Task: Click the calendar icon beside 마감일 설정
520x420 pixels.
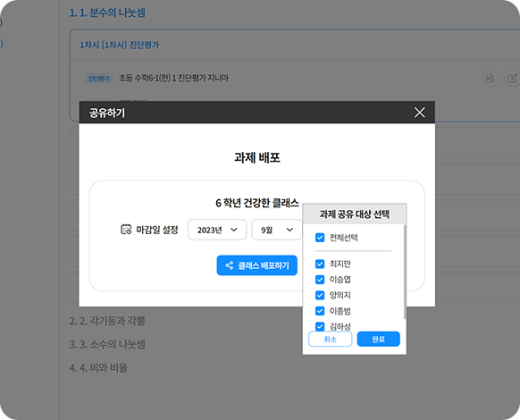Action: [x=126, y=230]
